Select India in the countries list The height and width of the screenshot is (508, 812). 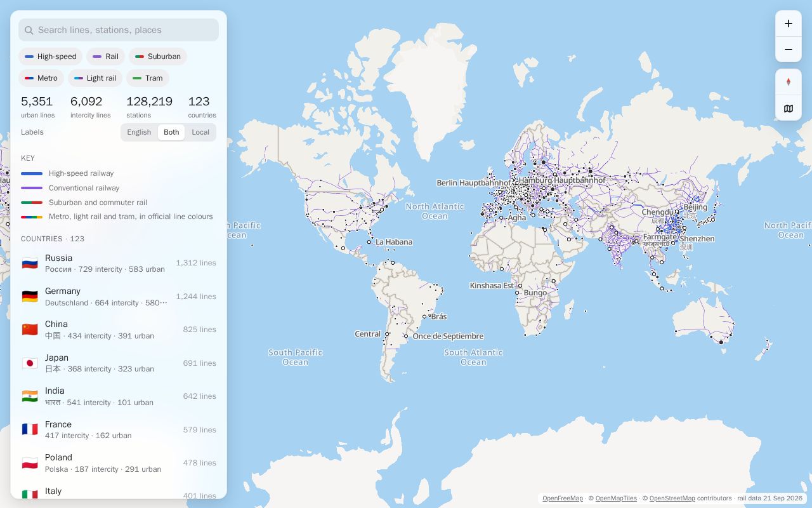[x=119, y=396]
